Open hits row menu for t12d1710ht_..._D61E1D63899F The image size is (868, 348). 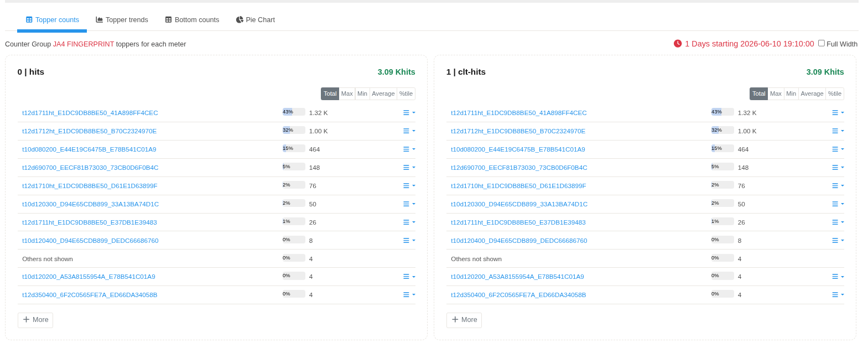[x=409, y=186]
